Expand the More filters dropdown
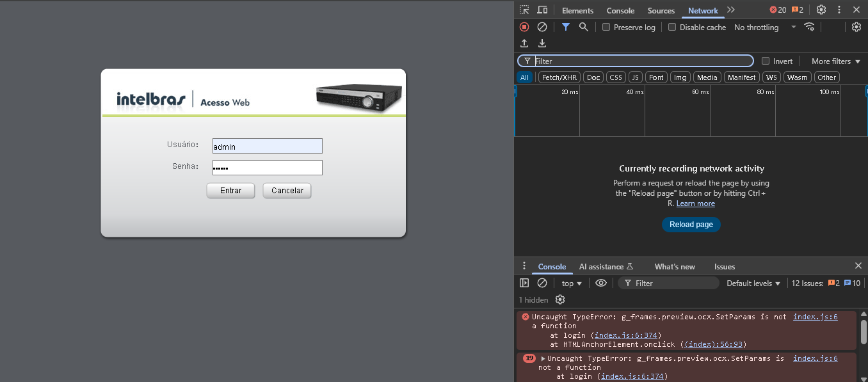Viewport: 868px width, 382px height. 836,61
